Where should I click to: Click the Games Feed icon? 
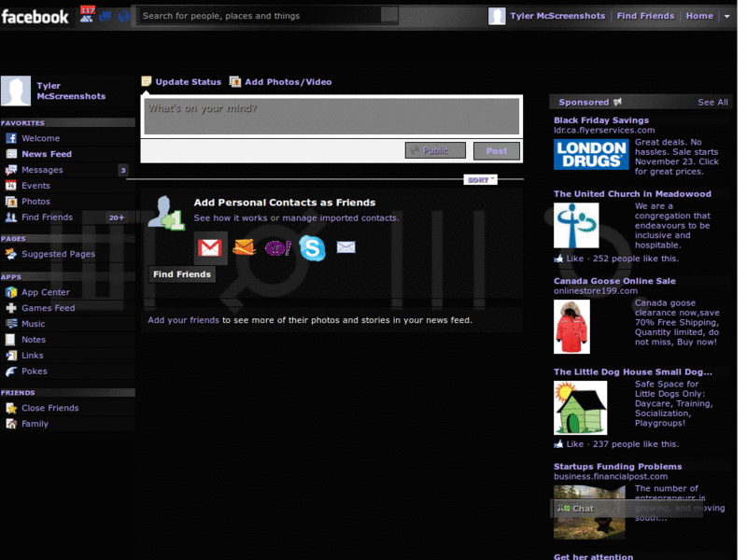pos(11,308)
